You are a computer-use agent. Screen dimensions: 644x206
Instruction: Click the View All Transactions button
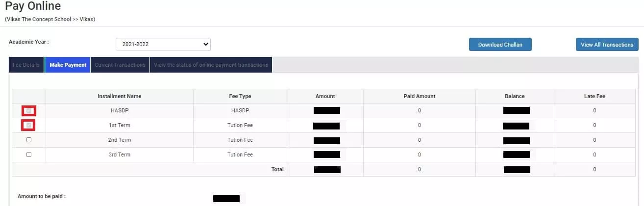pyautogui.click(x=607, y=45)
